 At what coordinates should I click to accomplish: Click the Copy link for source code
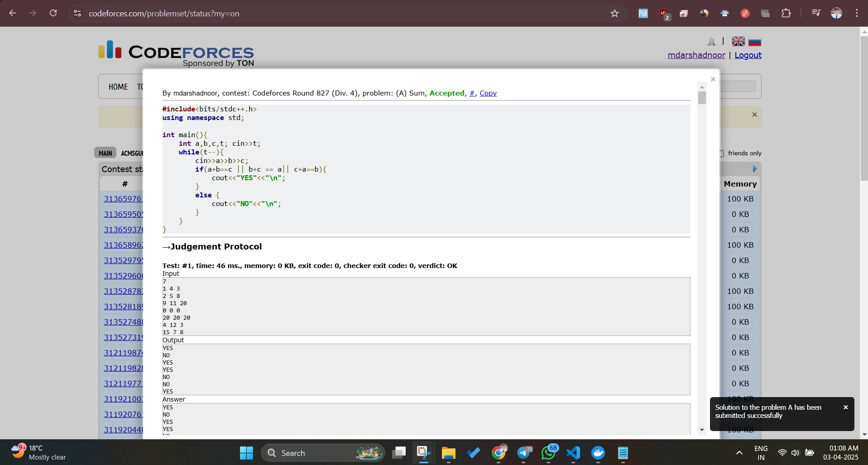(x=488, y=93)
